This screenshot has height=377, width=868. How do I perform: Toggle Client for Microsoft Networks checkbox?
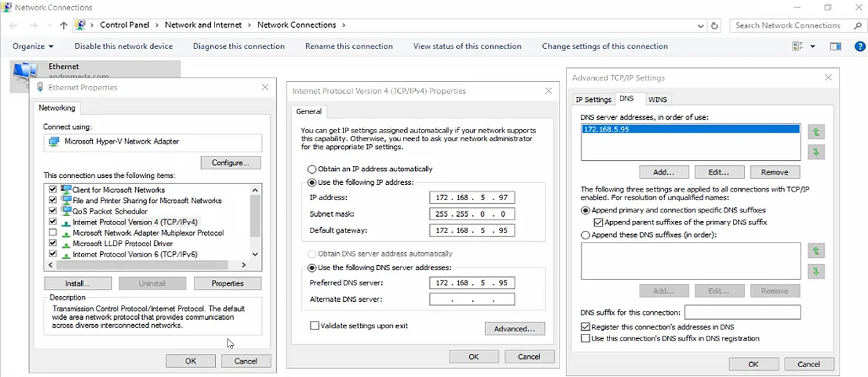coord(52,189)
